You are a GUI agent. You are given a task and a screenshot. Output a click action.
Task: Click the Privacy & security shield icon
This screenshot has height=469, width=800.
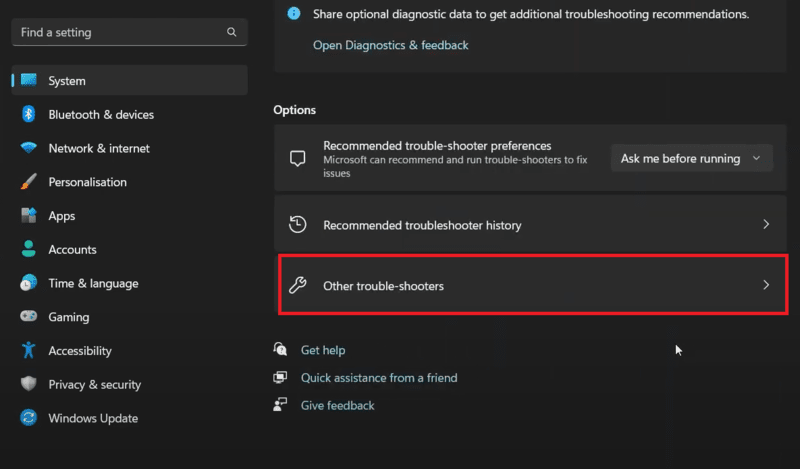tap(29, 385)
